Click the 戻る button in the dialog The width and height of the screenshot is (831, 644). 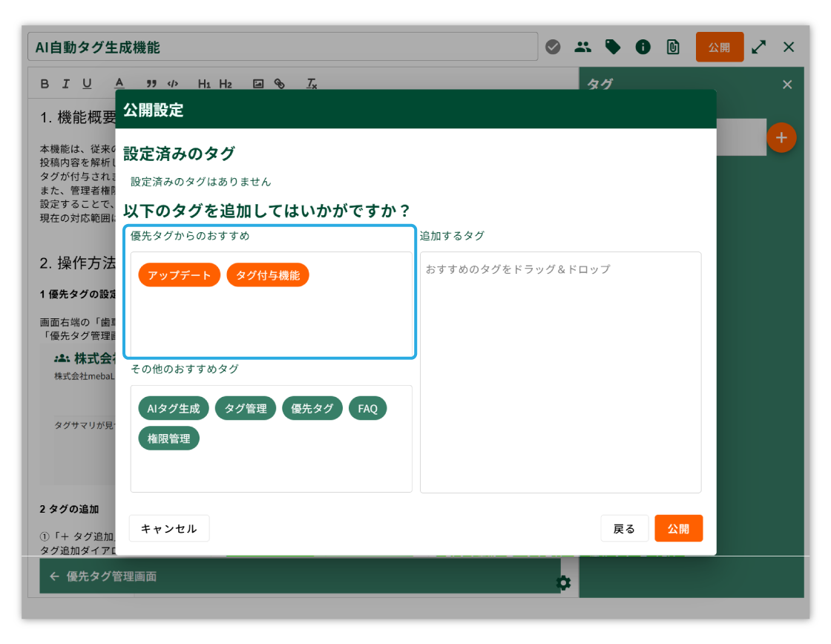tap(625, 529)
